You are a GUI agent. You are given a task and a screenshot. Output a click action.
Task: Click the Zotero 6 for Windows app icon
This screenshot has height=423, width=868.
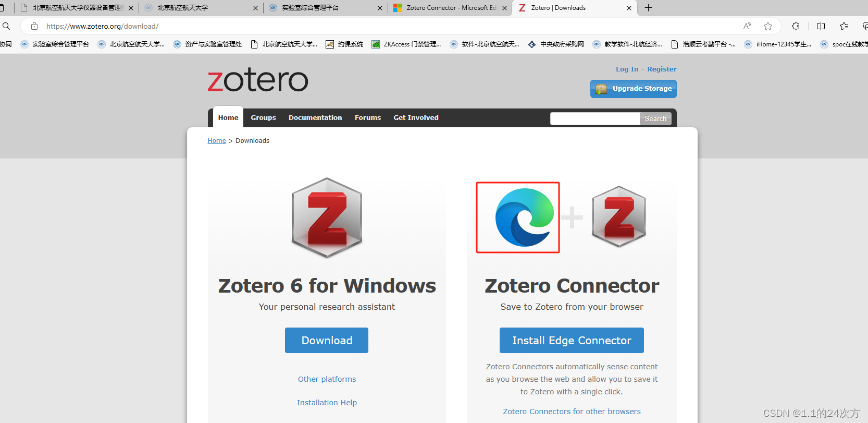point(327,217)
